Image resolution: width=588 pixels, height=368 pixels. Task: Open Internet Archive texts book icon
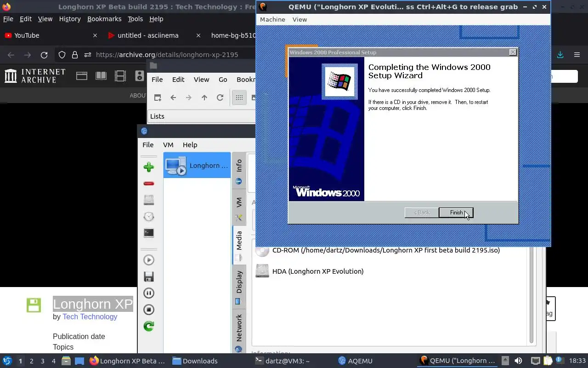tap(101, 76)
